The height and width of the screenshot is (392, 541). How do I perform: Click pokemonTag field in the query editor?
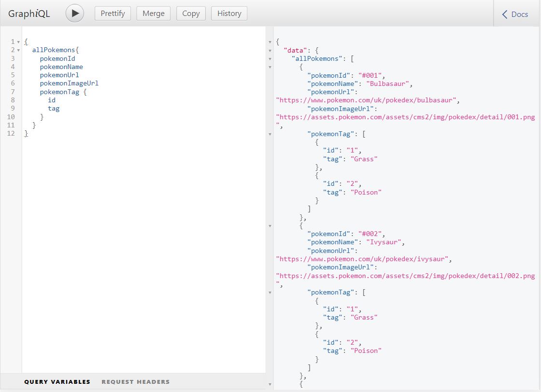(59, 92)
